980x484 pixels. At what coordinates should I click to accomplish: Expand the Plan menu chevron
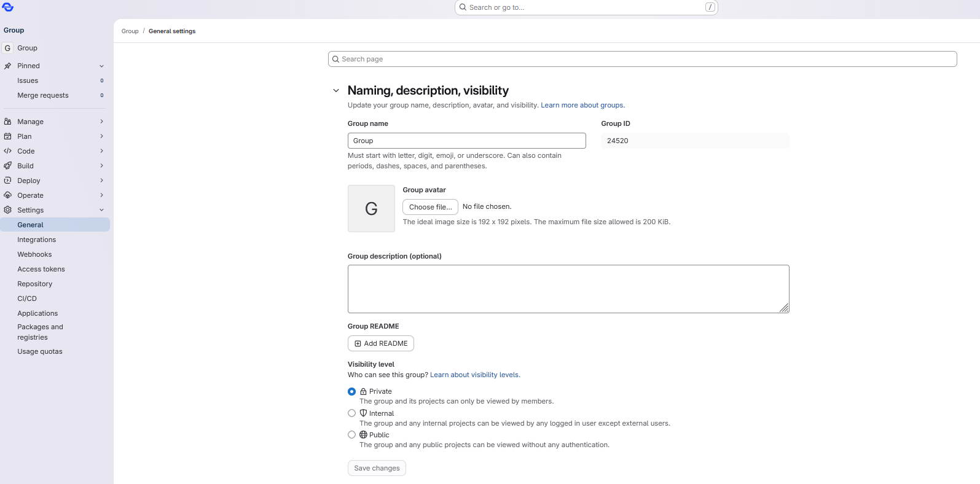(x=102, y=136)
